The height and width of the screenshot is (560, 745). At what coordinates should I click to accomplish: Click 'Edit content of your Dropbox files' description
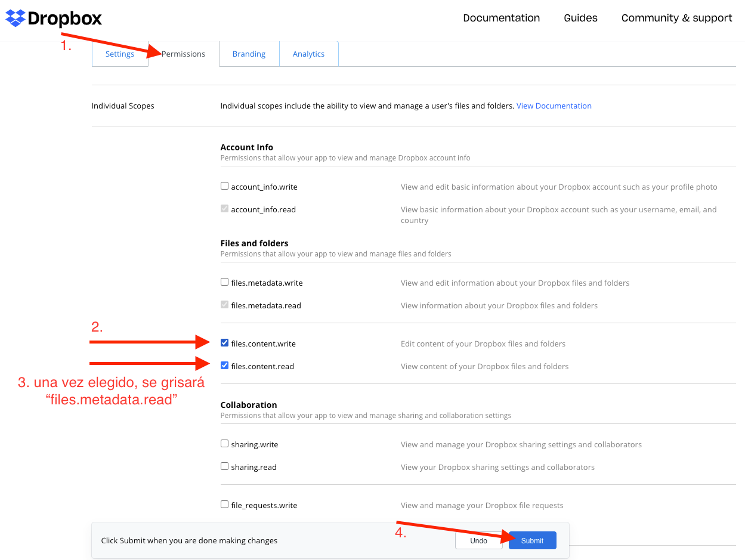[483, 344]
